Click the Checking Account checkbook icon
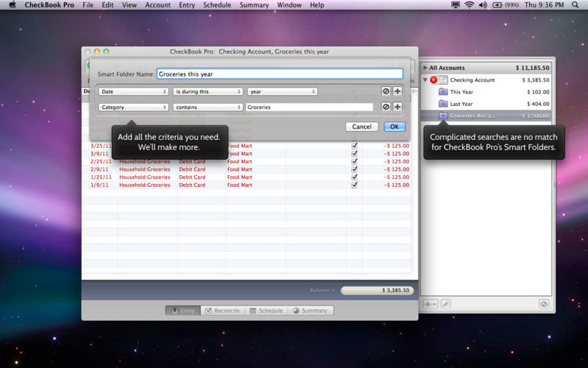588x368 pixels. click(439, 80)
